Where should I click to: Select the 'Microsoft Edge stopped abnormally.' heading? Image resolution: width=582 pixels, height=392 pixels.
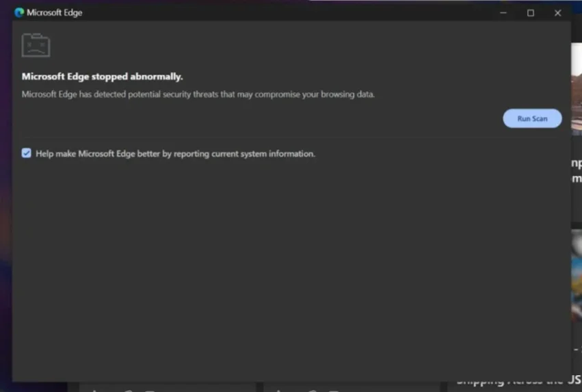click(x=102, y=77)
